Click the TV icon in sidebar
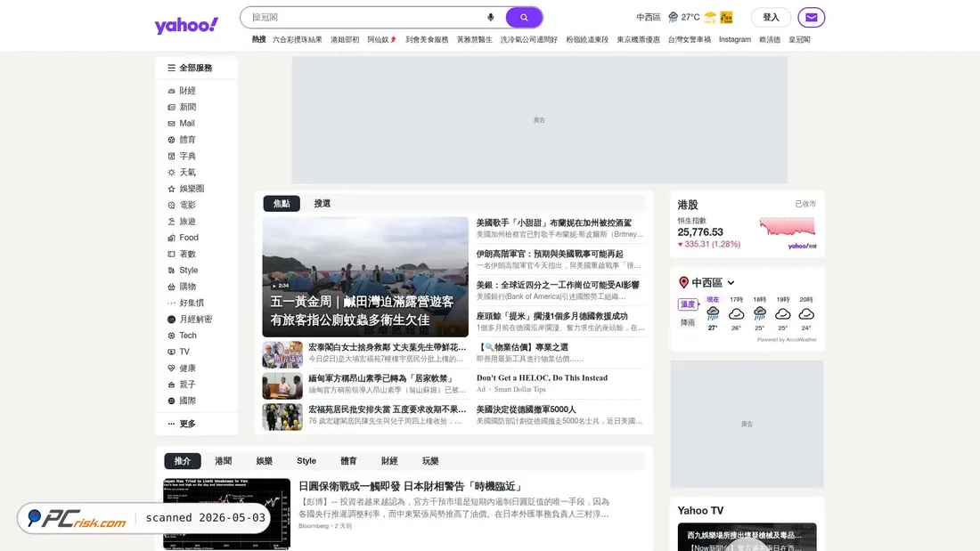The width and height of the screenshot is (980, 551). click(x=171, y=352)
